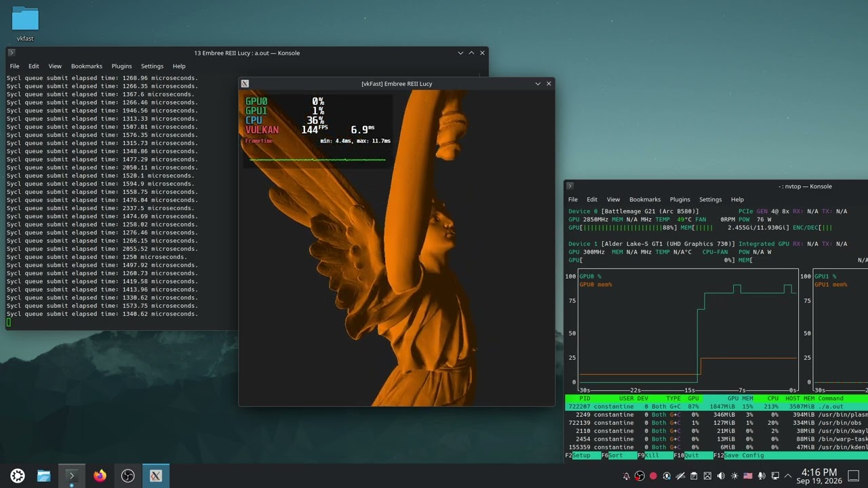Switch to OBS Studio in taskbar
Image resolution: width=868 pixels, height=488 pixels.
pyautogui.click(x=127, y=476)
